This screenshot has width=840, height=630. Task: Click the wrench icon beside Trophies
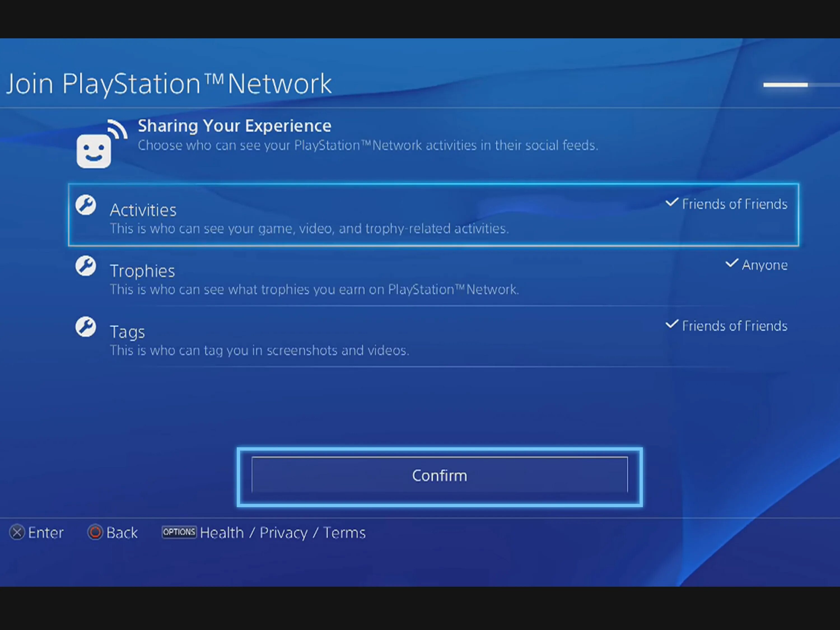point(85,266)
